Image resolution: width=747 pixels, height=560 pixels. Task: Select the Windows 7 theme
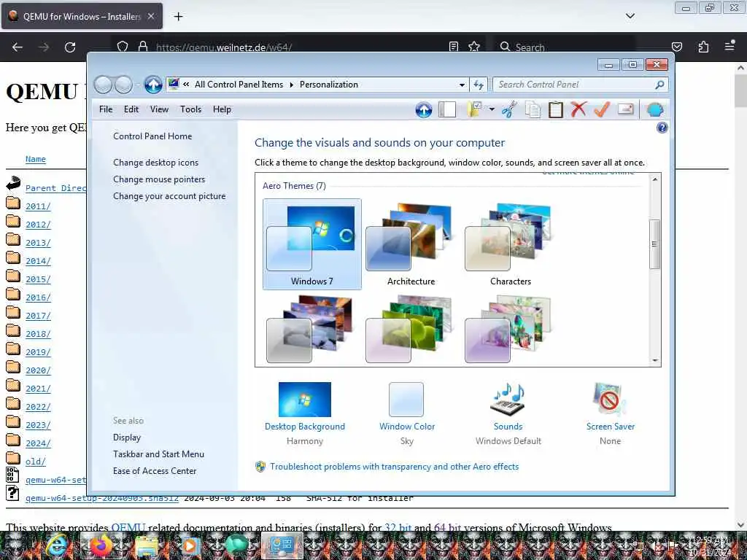coord(311,244)
